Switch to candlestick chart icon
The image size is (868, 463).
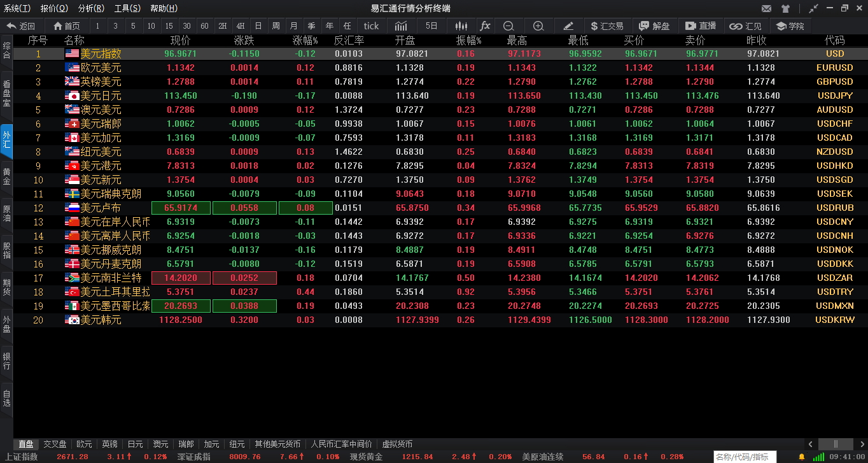click(461, 26)
